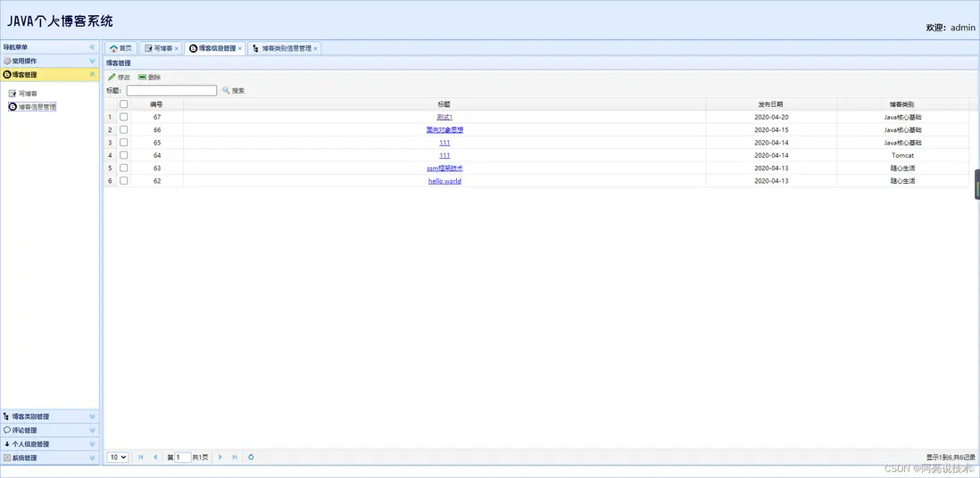Image resolution: width=980 pixels, height=478 pixels.
Task: Collapse the 导航菜单 sidebar with double-arrow icon
Action: point(92,47)
